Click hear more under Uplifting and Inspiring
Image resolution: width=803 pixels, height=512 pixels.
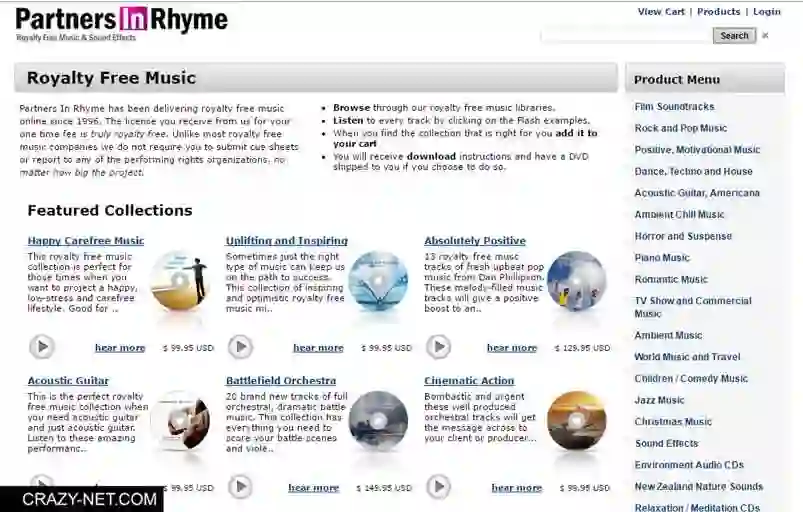pyautogui.click(x=318, y=348)
